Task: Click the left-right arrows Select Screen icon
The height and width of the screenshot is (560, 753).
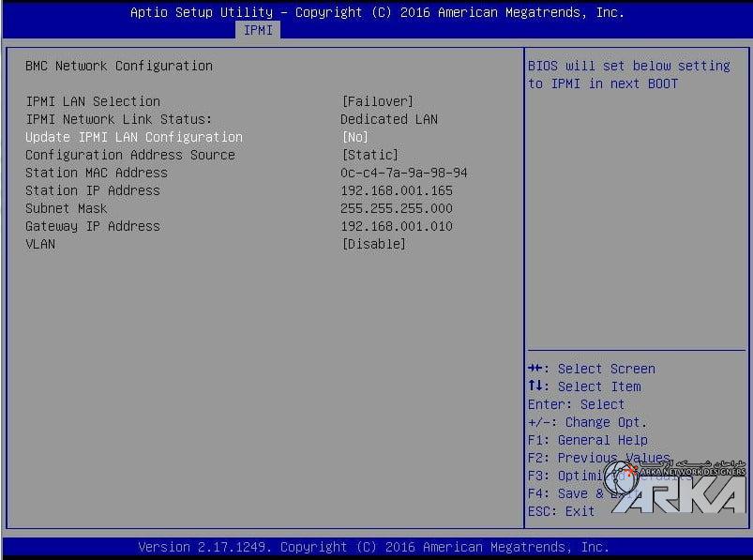Action: 537,369
